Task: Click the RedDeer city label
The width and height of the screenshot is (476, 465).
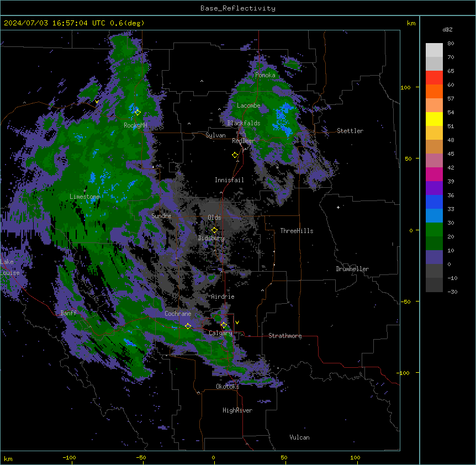Action: 244,141
